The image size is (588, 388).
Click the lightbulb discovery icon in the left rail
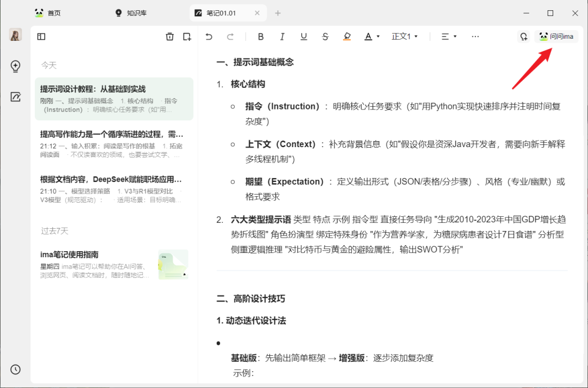(15, 66)
